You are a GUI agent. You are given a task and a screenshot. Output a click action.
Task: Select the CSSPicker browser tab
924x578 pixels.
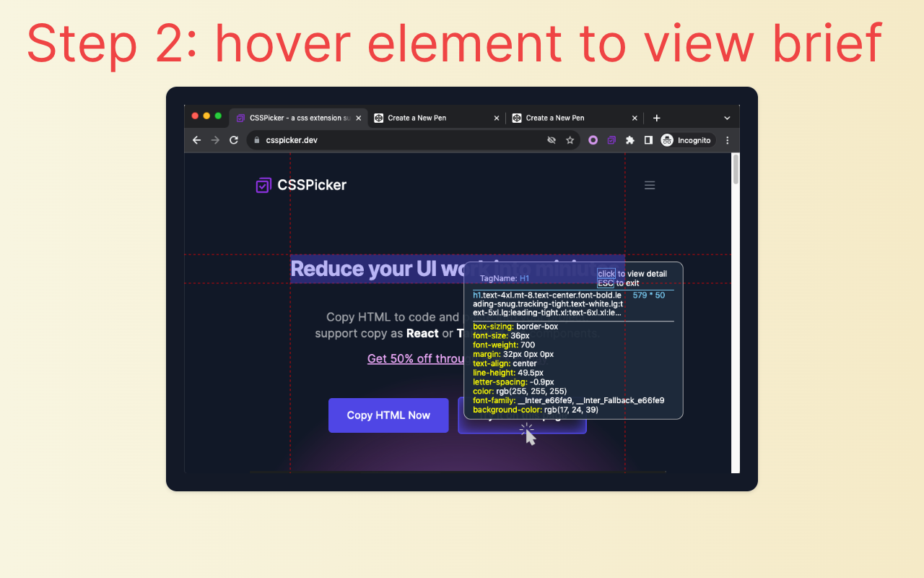[x=296, y=118]
